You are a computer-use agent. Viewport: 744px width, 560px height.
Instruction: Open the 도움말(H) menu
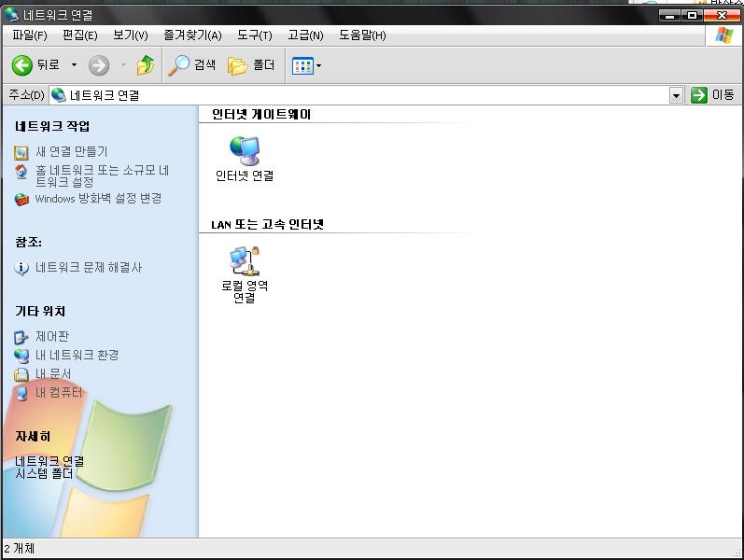pos(362,35)
